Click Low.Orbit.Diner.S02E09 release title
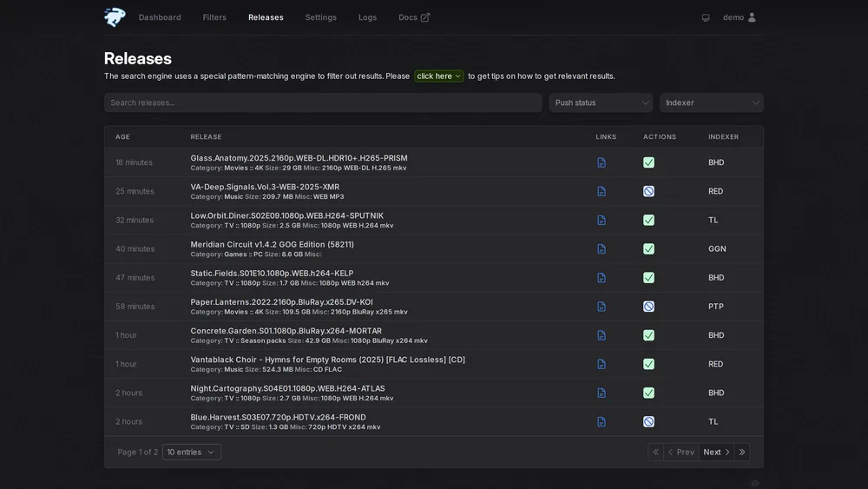 tap(286, 215)
